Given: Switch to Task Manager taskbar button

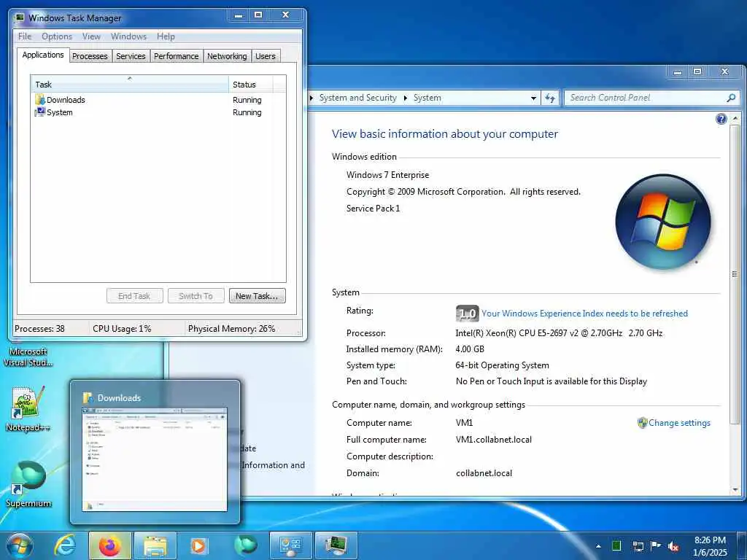Looking at the screenshot, I should (336, 545).
